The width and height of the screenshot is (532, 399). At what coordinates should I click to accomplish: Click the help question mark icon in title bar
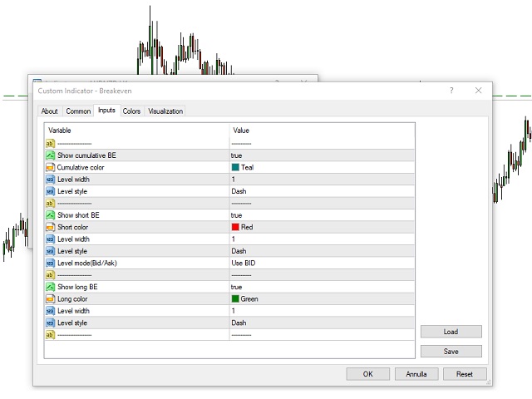tap(451, 91)
